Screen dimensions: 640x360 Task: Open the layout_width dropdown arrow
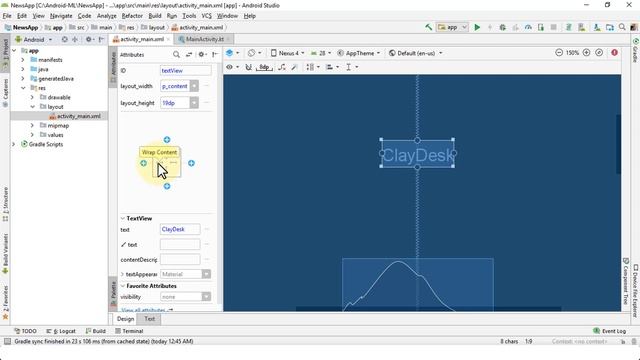194,86
